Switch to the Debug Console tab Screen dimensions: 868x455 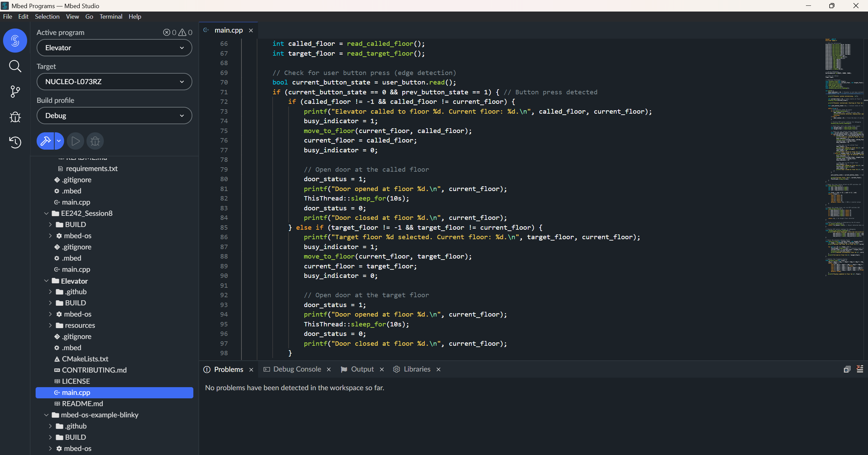297,369
